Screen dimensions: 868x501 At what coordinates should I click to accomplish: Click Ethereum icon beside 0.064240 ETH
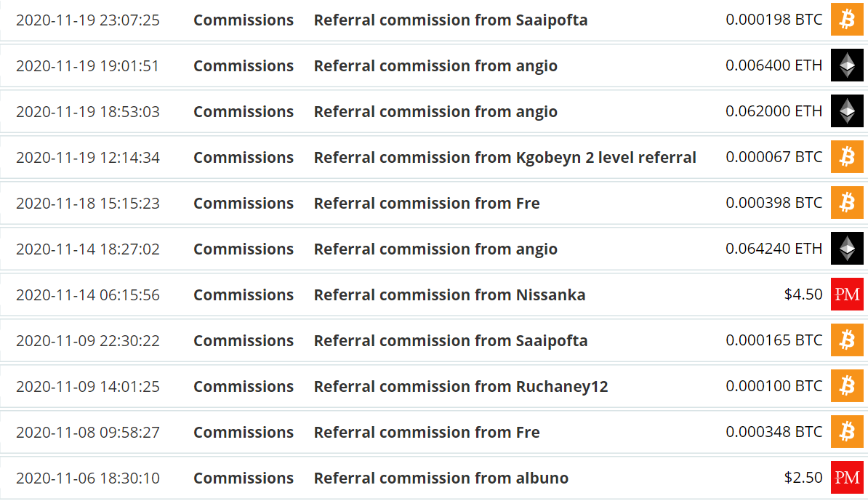(x=847, y=249)
